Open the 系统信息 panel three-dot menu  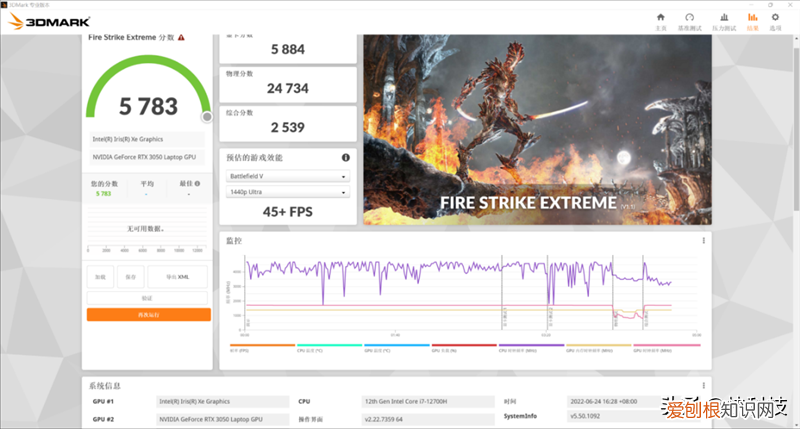703,385
